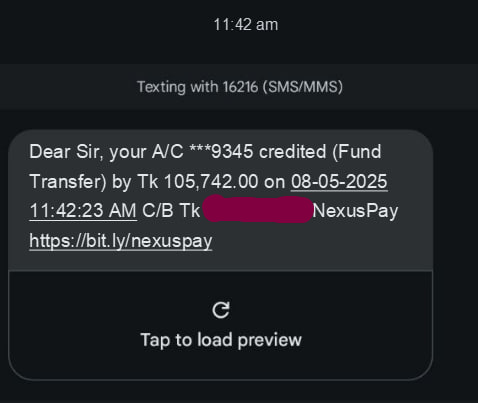Click the empty link preview card area

point(221,326)
